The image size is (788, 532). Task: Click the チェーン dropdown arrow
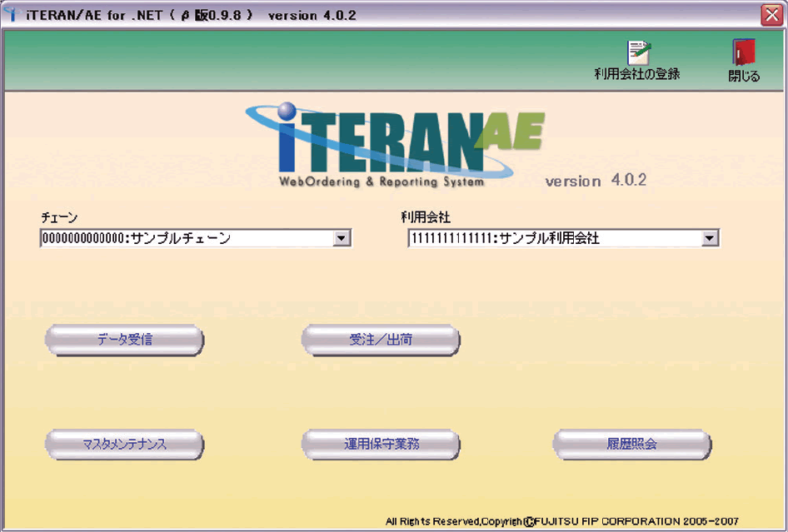[340, 237]
